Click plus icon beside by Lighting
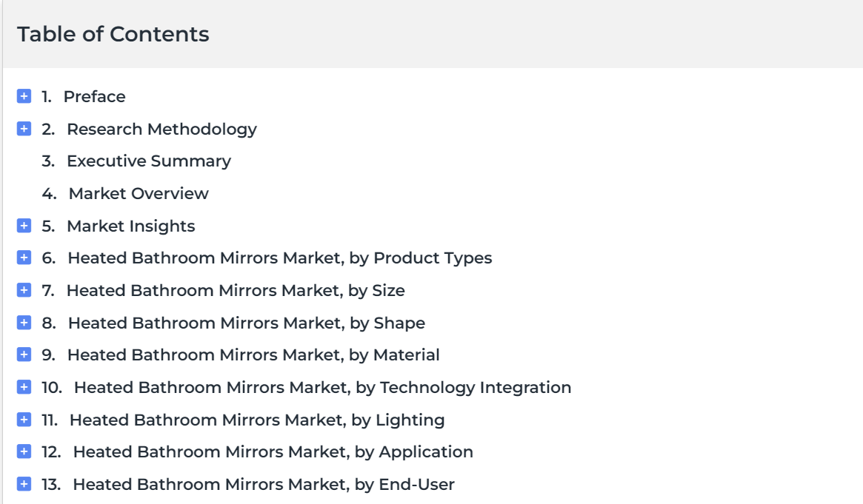The image size is (863, 504). pyautogui.click(x=24, y=420)
